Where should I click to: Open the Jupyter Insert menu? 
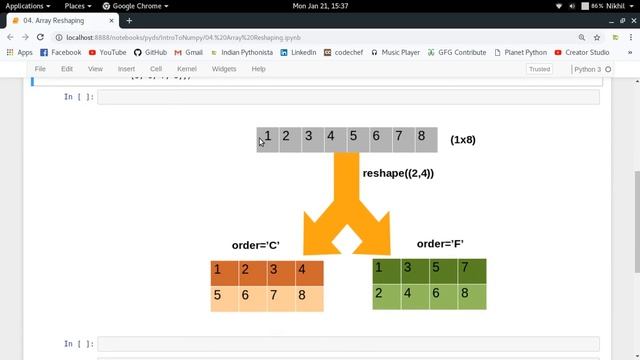(x=127, y=69)
